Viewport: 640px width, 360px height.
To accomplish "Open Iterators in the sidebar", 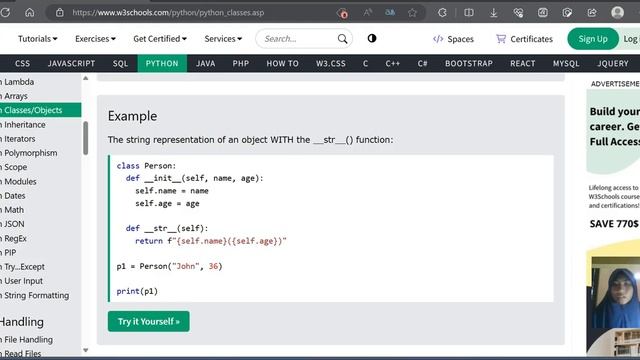I will point(40,139).
